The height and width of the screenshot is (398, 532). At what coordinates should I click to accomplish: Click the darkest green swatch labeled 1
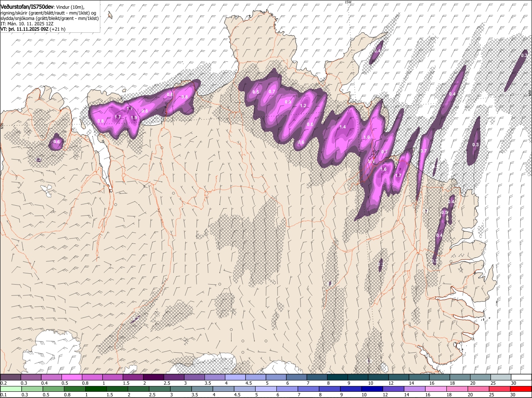point(96,389)
